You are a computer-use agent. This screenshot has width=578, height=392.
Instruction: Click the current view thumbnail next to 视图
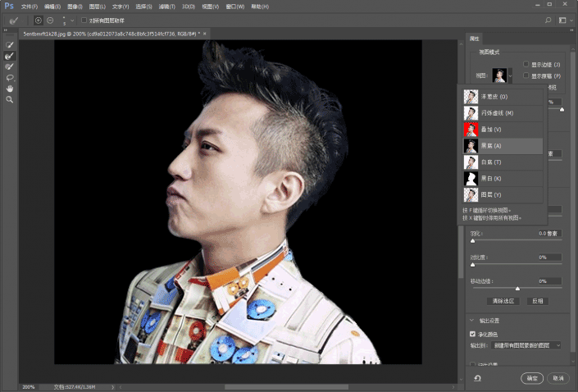(x=499, y=75)
